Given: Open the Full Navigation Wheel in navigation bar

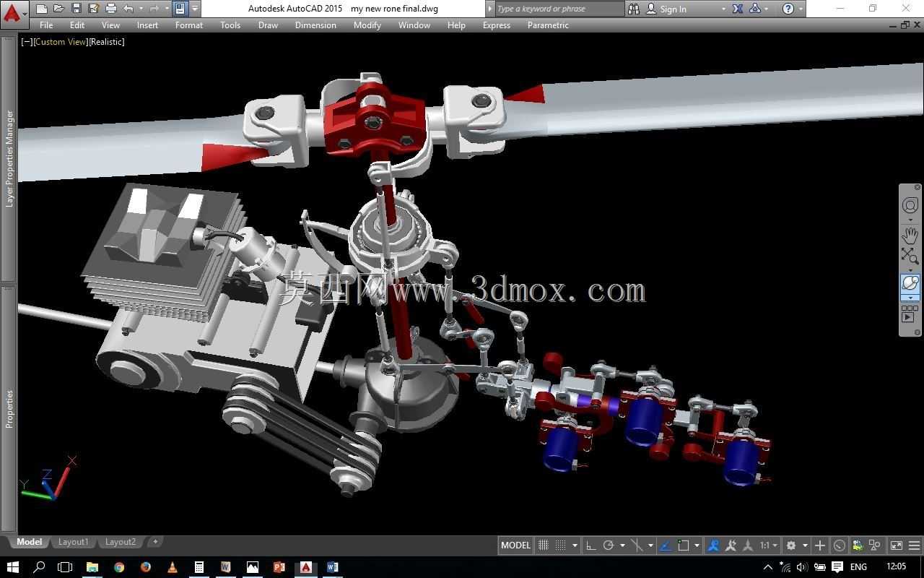Looking at the screenshot, I should click(x=910, y=206).
